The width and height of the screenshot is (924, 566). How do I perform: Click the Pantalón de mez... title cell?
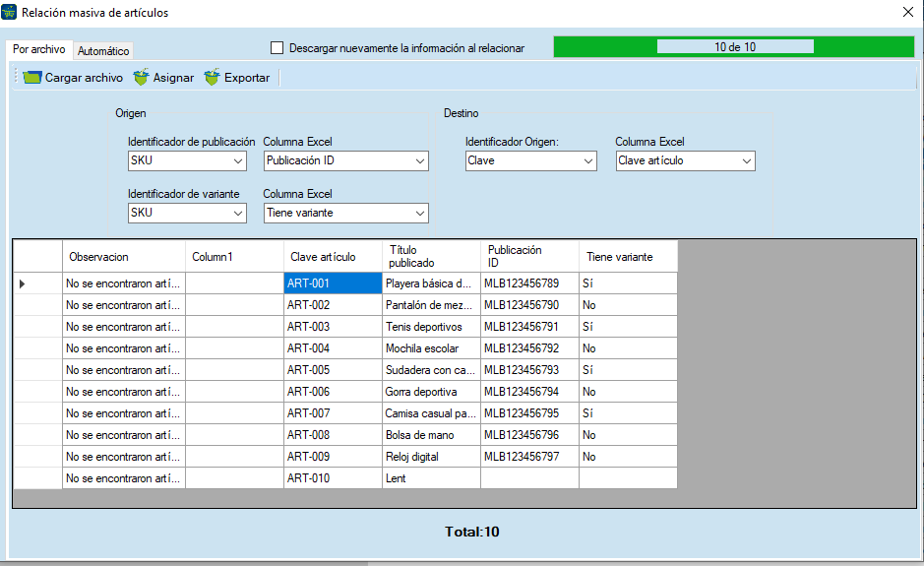pos(431,305)
